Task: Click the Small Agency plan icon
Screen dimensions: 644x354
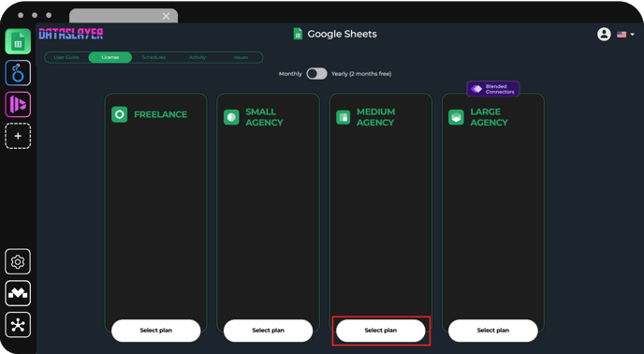Action: tap(231, 117)
